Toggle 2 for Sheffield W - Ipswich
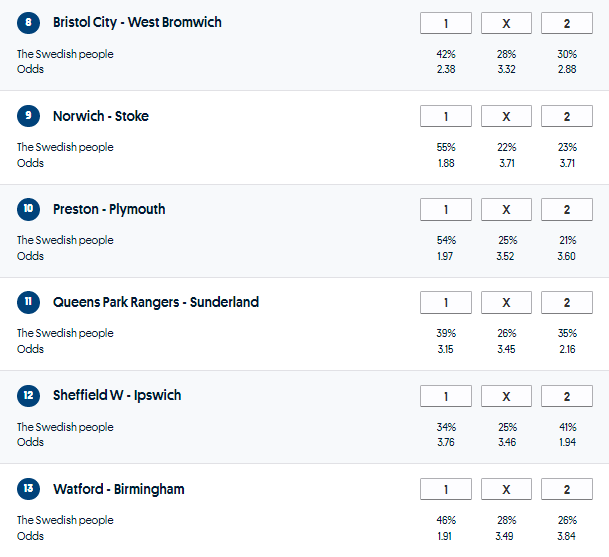This screenshot has width=609, height=557. click(x=566, y=396)
